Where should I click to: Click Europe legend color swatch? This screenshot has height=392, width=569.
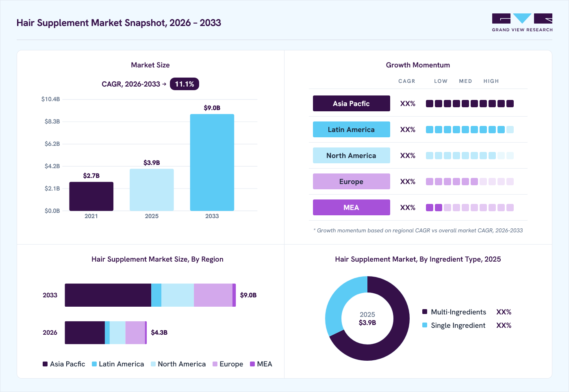(x=215, y=364)
